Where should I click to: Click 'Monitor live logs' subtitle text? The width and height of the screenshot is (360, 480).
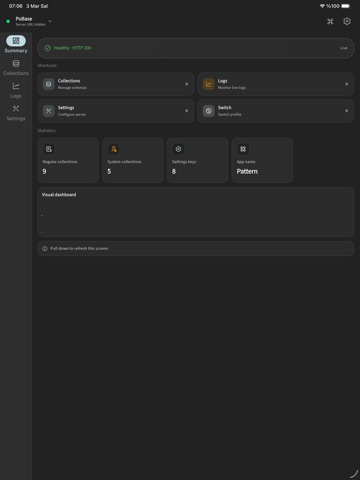[232, 88]
